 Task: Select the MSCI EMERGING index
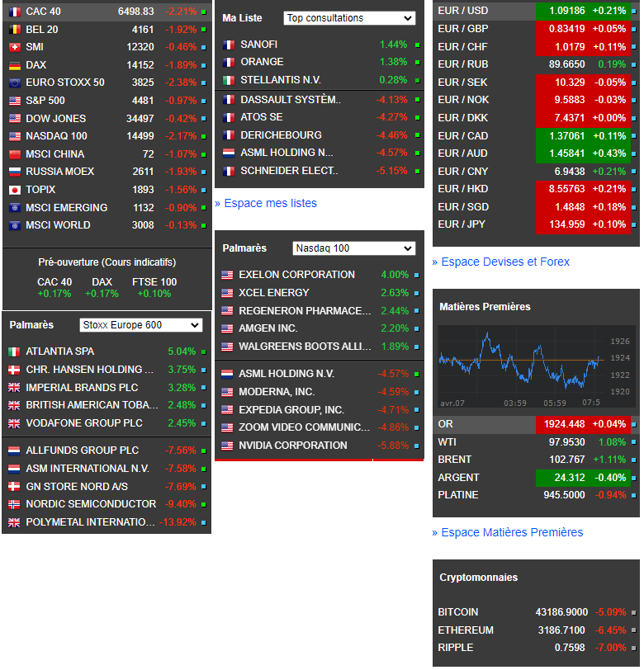tap(107, 208)
